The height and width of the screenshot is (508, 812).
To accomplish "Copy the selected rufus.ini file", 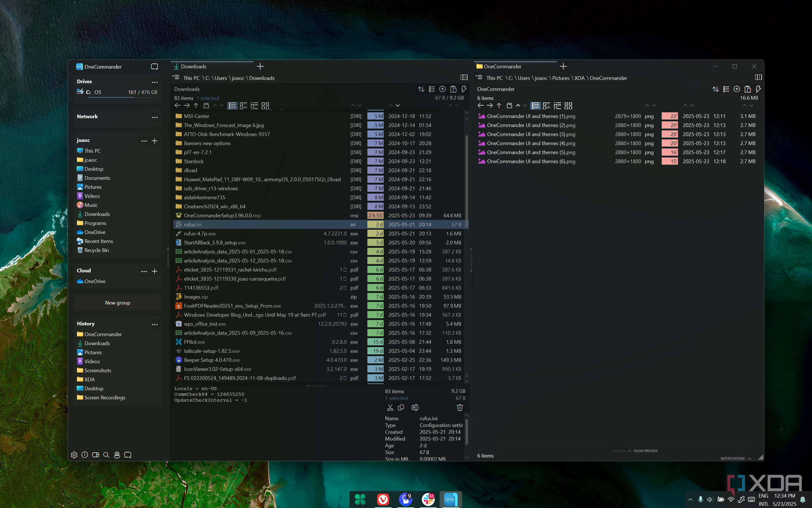I will [x=401, y=408].
